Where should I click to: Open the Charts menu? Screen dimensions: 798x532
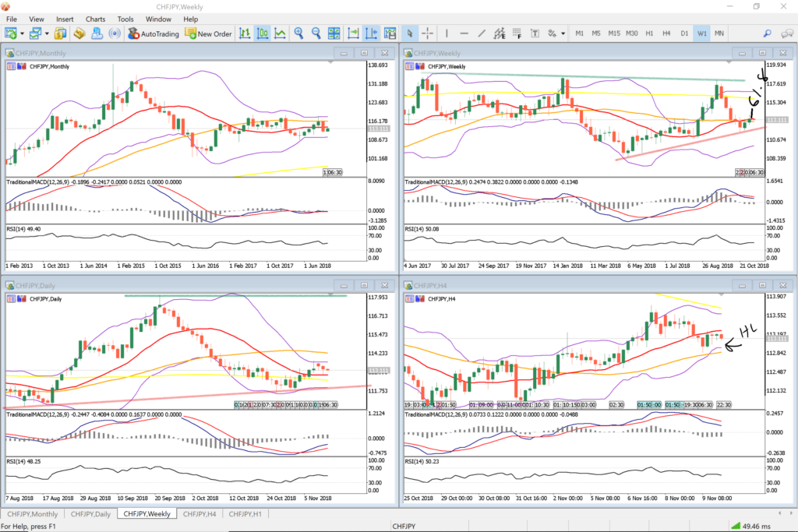pyautogui.click(x=96, y=18)
